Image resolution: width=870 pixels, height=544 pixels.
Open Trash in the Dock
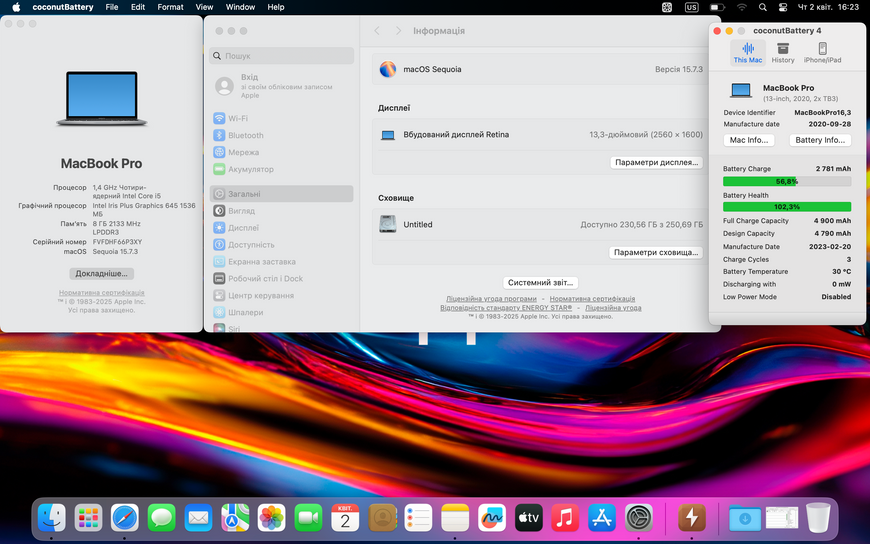[818, 518]
